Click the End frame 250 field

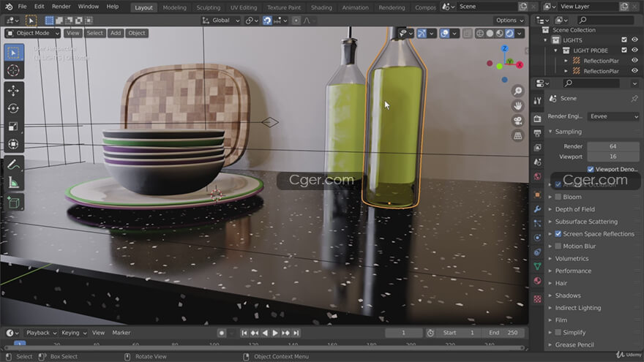point(503,333)
